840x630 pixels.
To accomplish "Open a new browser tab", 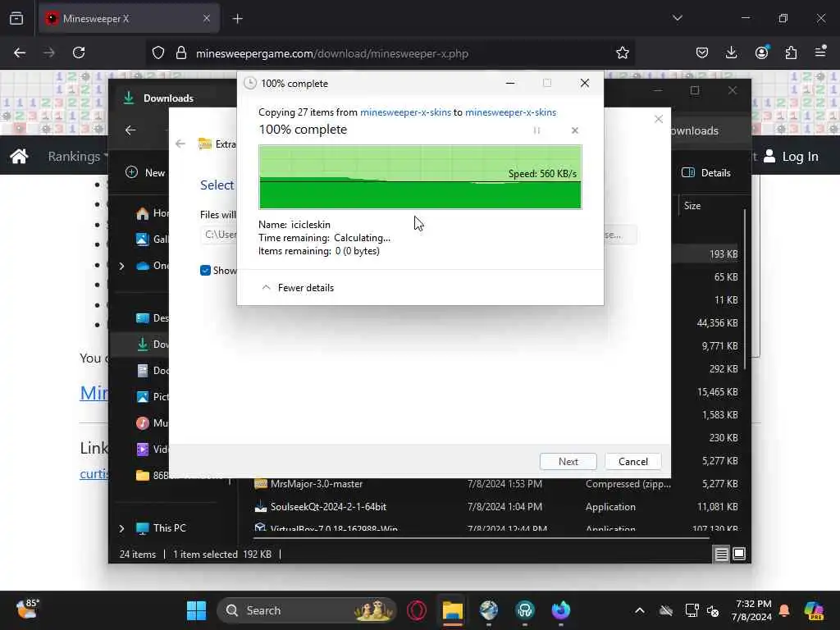I will pyautogui.click(x=237, y=19).
